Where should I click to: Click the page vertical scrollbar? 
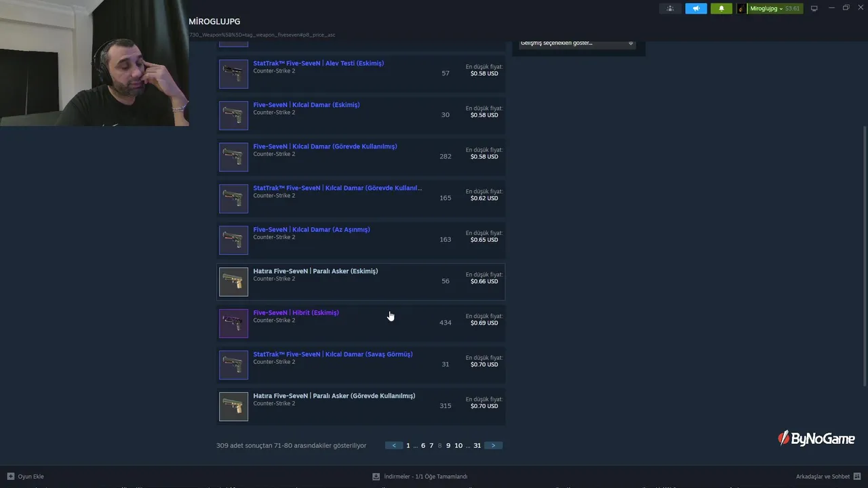tap(864, 258)
